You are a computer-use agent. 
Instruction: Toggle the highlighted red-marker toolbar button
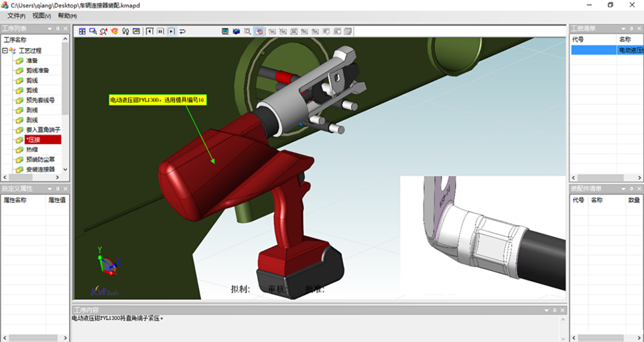pyautogui.click(x=259, y=31)
